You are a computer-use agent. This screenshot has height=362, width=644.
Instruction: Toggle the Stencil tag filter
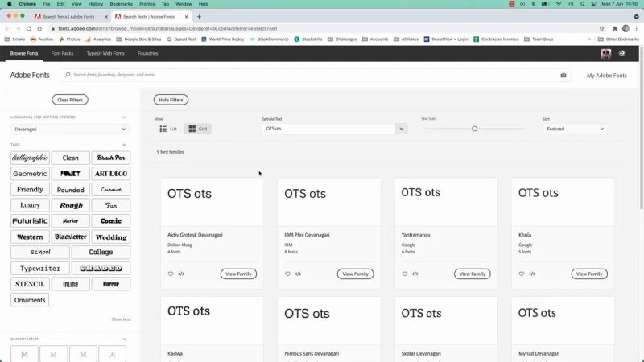point(30,284)
